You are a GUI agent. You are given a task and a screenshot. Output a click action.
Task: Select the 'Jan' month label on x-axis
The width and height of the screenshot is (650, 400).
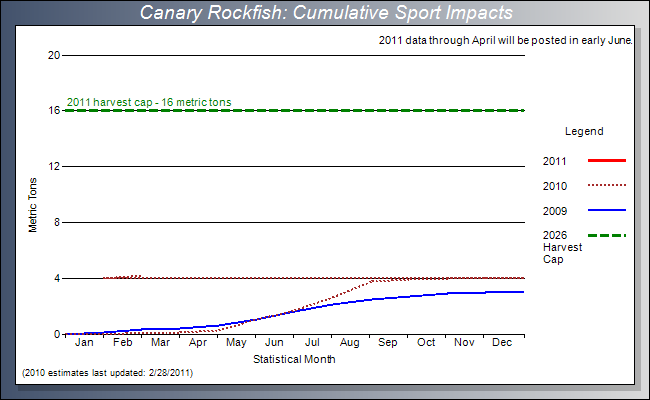(84, 343)
